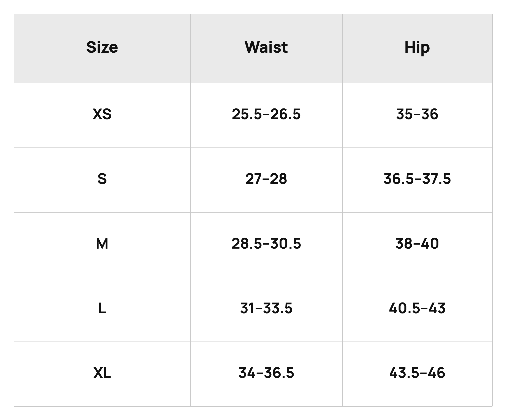
Task: Click hip value 35–36
Action: (417, 114)
